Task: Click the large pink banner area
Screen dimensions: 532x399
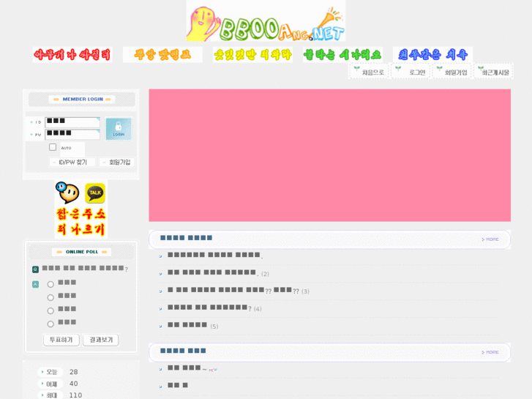Action: [330, 155]
